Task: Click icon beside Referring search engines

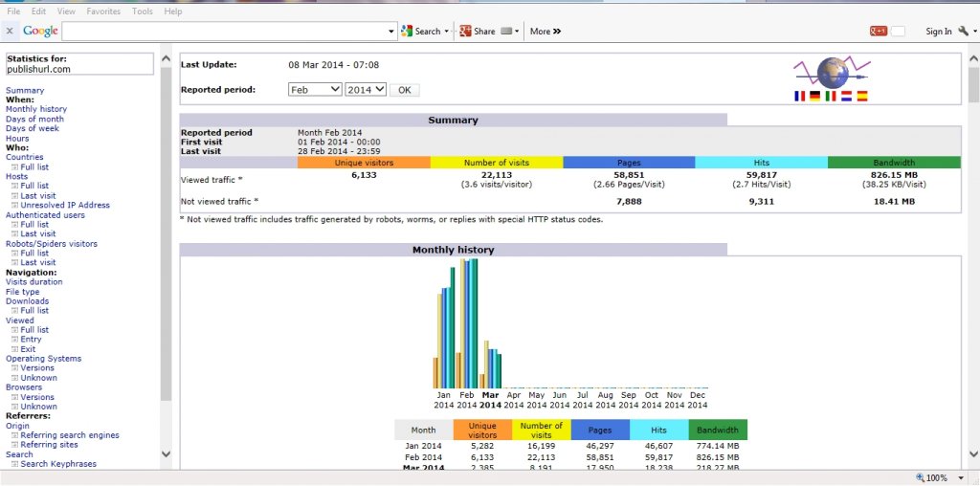Action: 14,435
